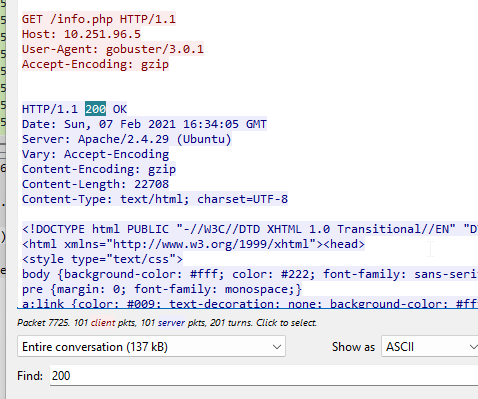The width and height of the screenshot is (478, 399).
Task: Click the html xmlns w3.org line
Action: click(193, 244)
